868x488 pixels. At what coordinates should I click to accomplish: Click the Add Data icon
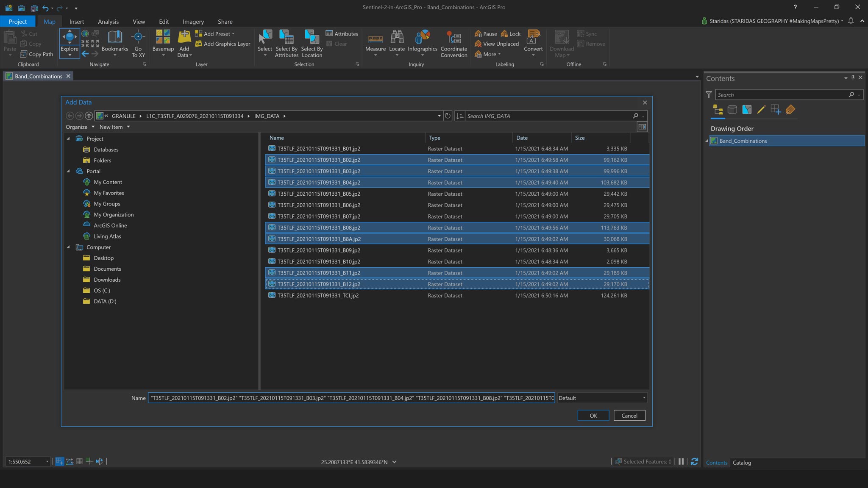(x=184, y=37)
